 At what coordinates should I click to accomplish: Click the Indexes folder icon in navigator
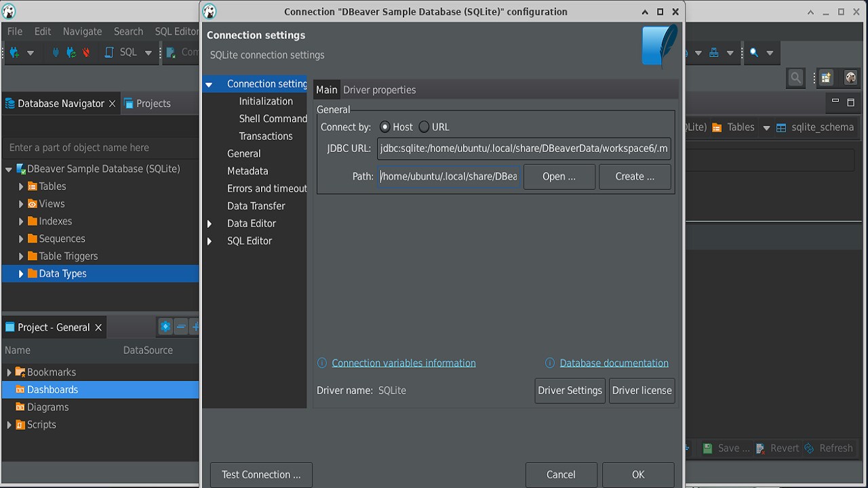32,222
